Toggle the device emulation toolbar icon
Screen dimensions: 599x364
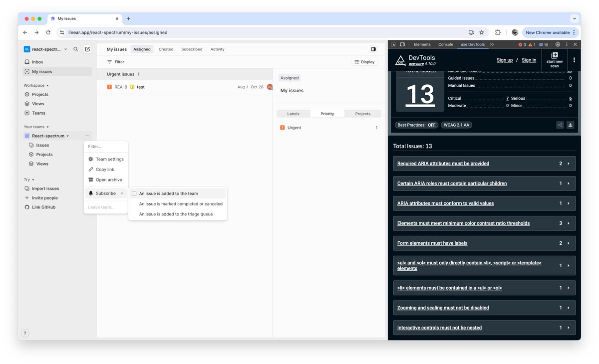pos(403,44)
